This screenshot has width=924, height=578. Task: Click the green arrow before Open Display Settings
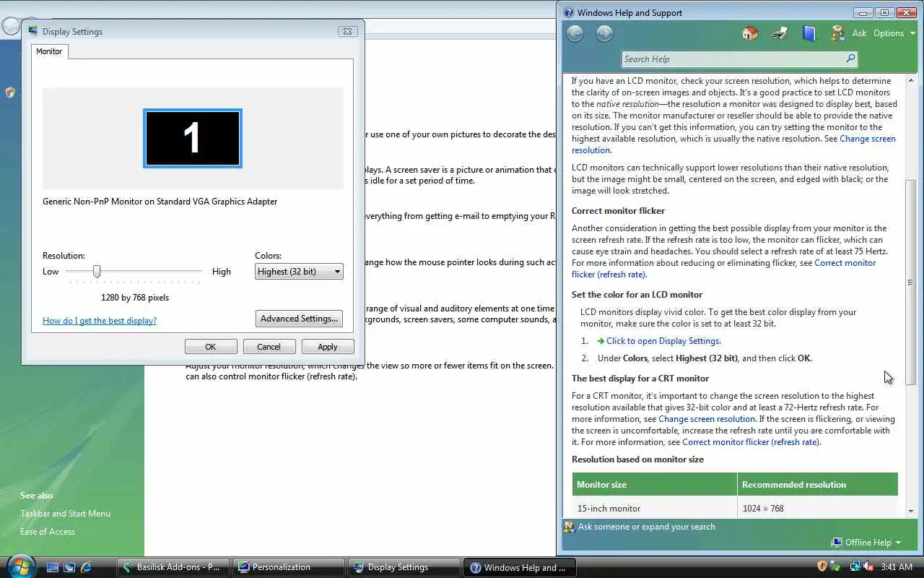[601, 341]
